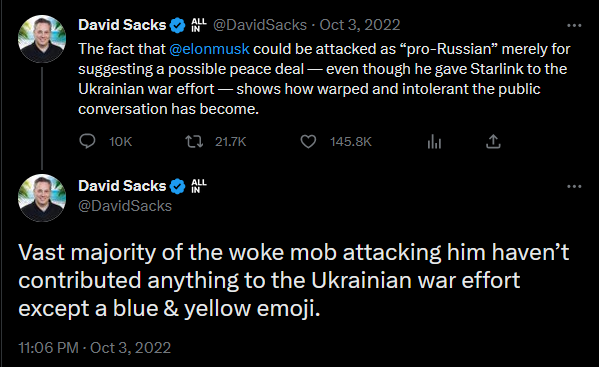599x367 pixels.
Task: Click the verified badge on first tweet
Action: pyautogui.click(x=177, y=25)
